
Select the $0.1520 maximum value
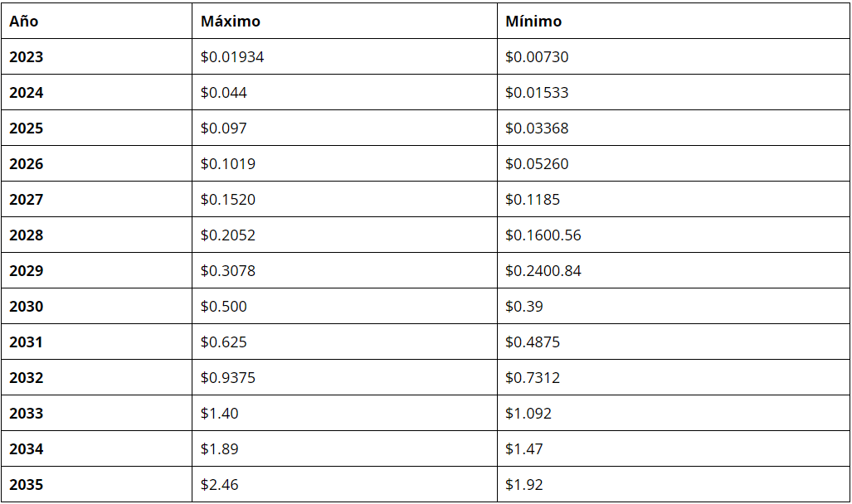pyautogui.click(x=228, y=200)
